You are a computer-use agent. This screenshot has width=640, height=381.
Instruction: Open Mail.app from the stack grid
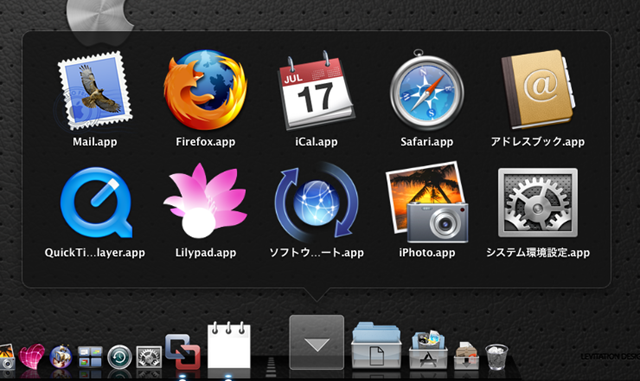click(95, 91)
